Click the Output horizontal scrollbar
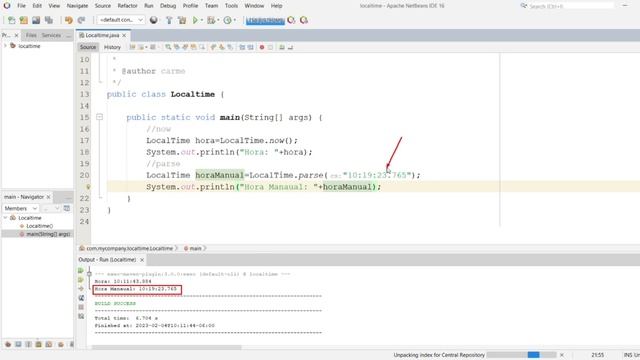 (167, 347)
